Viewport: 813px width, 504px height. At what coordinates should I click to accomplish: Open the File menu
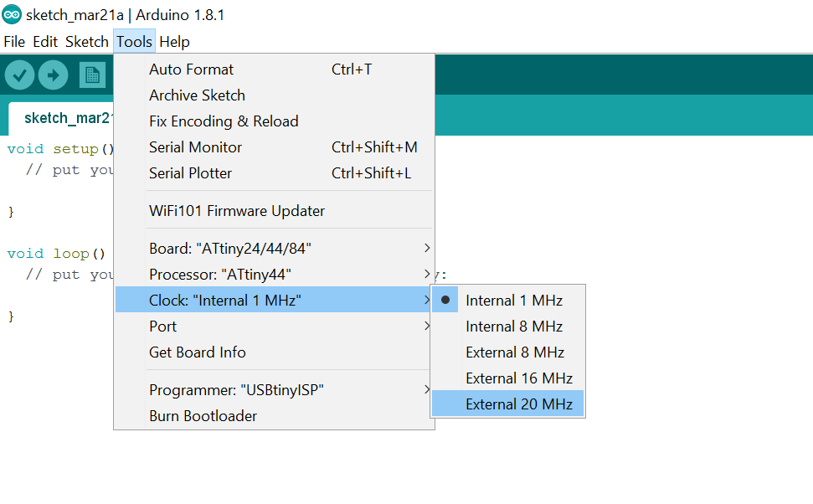click(x=14, y=42)
